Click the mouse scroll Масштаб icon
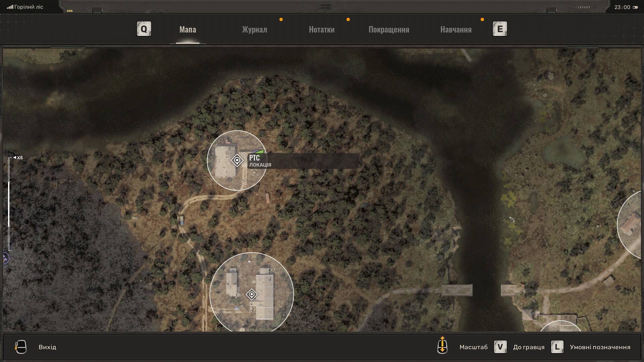Viewport: 644px width, 362px height. [442, 345]
